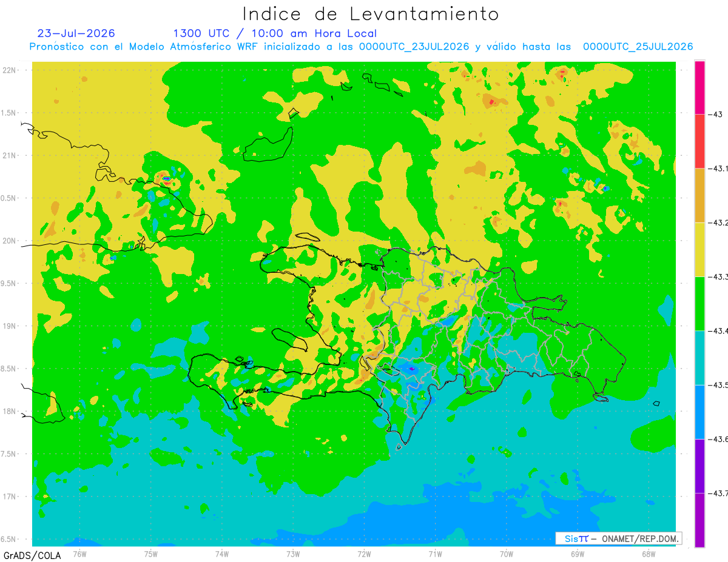
Task: Click the "-43" color bar value
Action: [715, 114]
